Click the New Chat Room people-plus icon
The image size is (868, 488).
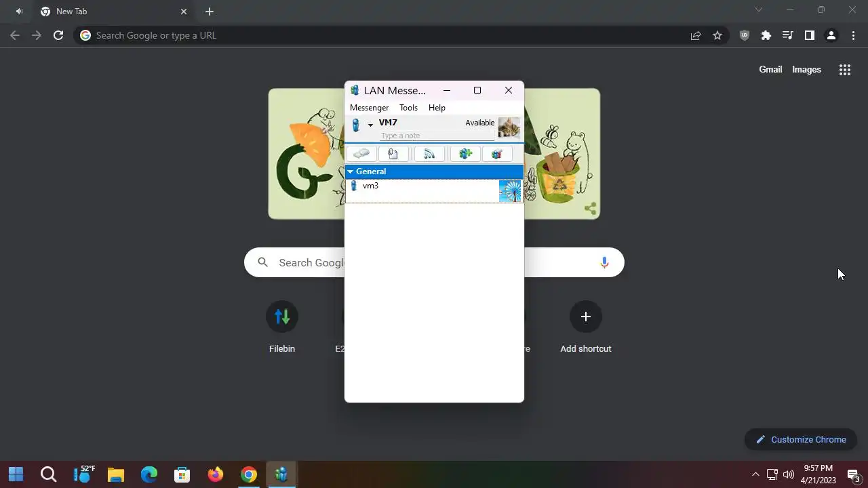pos(465,154)
